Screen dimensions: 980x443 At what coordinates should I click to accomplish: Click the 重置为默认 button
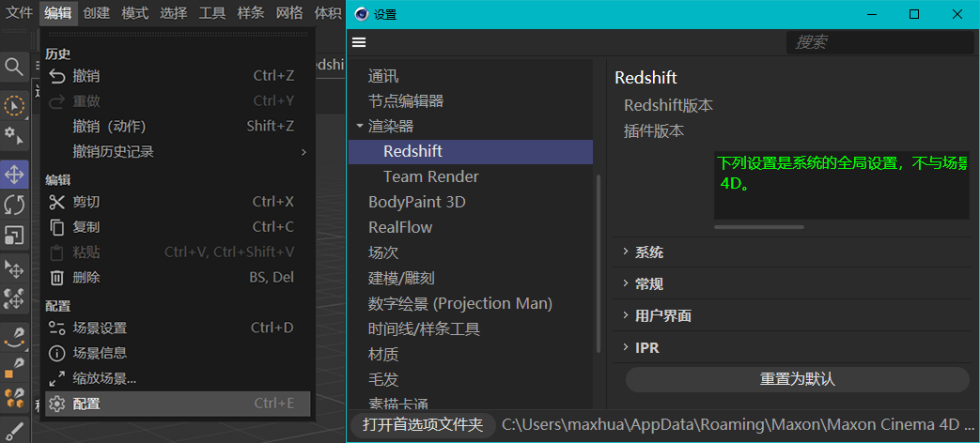(797, 379)
